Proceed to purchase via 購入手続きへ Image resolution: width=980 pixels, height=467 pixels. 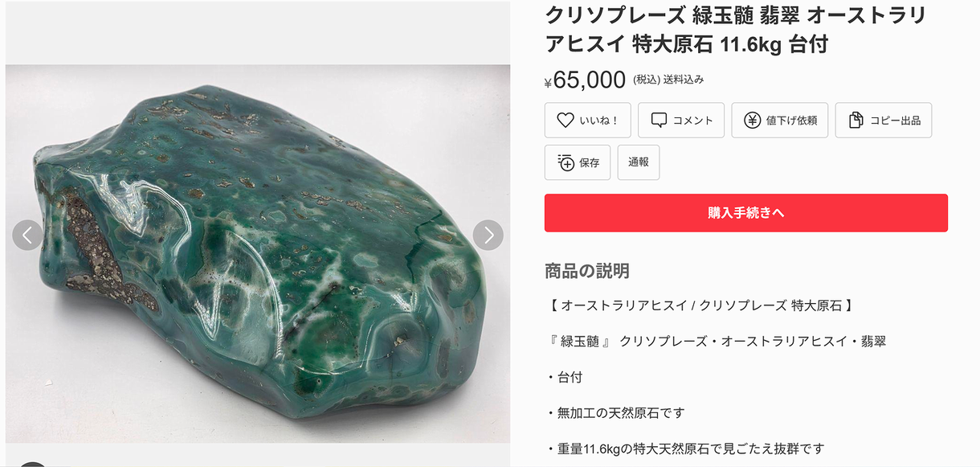746,213
